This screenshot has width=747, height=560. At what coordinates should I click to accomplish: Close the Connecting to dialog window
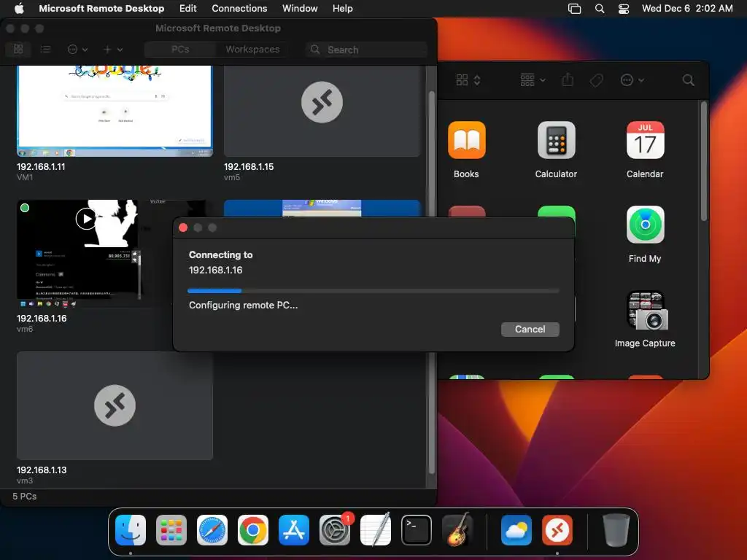coord(183,227)
